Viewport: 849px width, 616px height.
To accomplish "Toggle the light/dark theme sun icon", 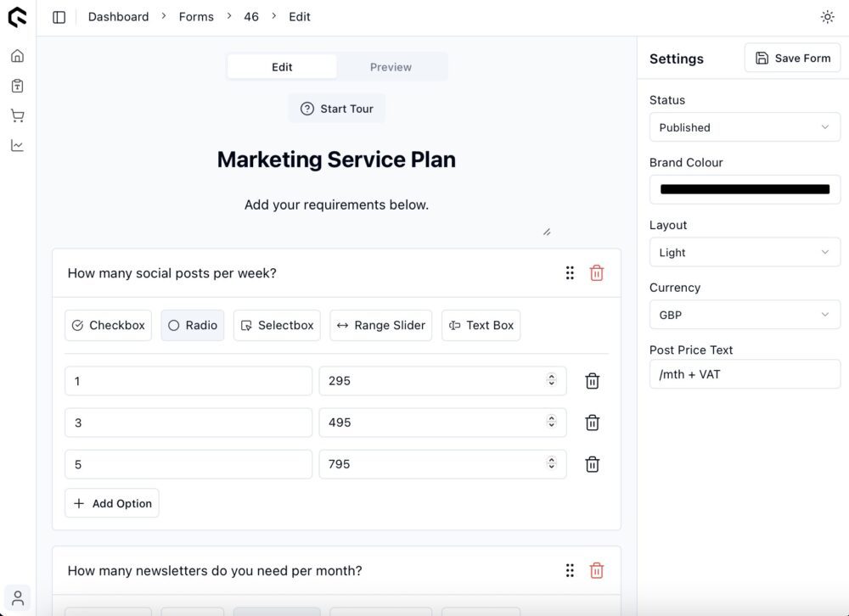I will [x=827, y=17].
